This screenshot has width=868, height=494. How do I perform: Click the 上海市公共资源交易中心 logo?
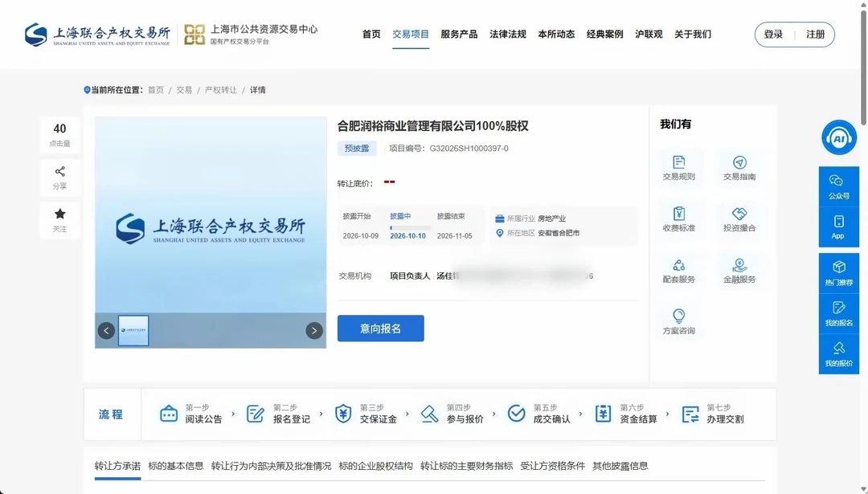click(x=251, y=35)
